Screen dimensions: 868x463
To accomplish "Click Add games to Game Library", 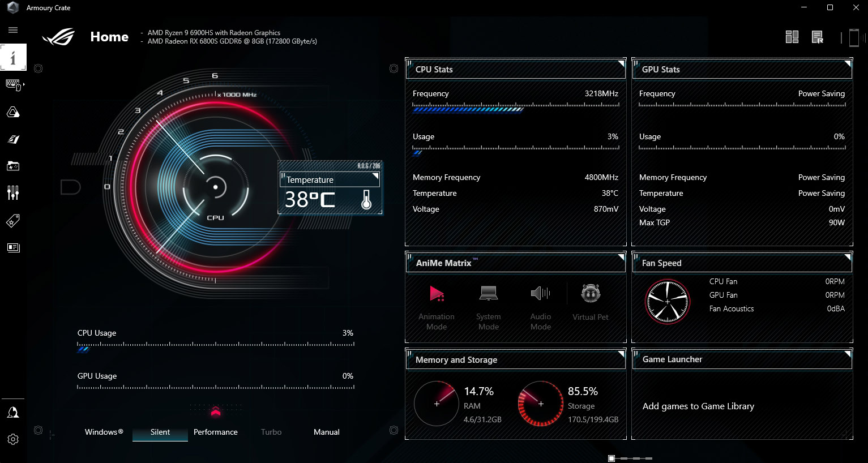I will tap(698, 406).
